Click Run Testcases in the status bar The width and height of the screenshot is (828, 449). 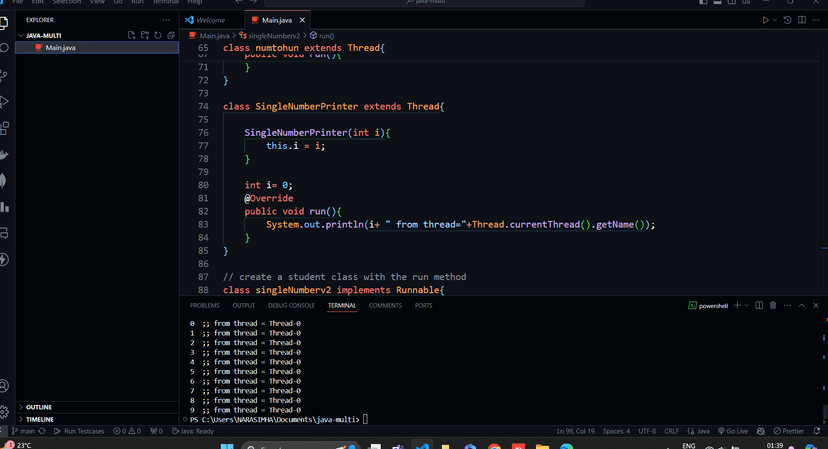click(x=79, y=431)
